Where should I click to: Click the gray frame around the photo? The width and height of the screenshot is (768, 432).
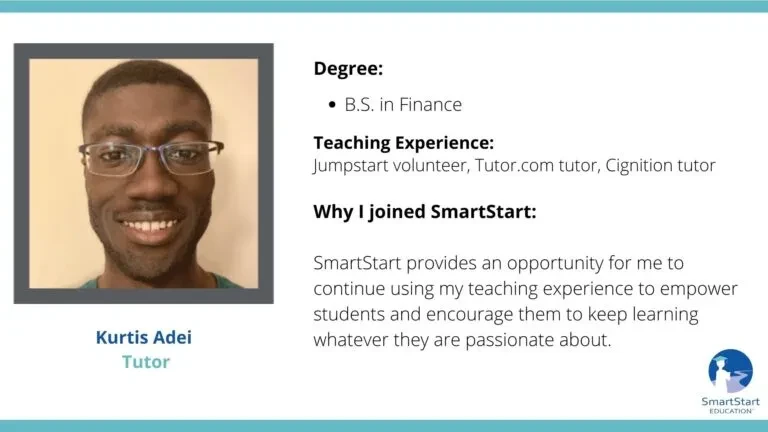click(x=144, y=51)
